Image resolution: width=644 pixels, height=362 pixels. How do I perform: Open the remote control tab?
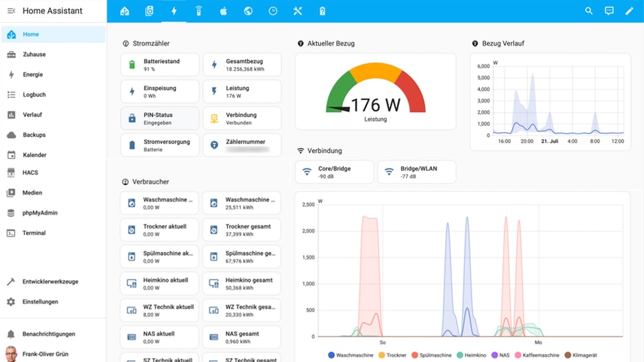click(199, 11)
